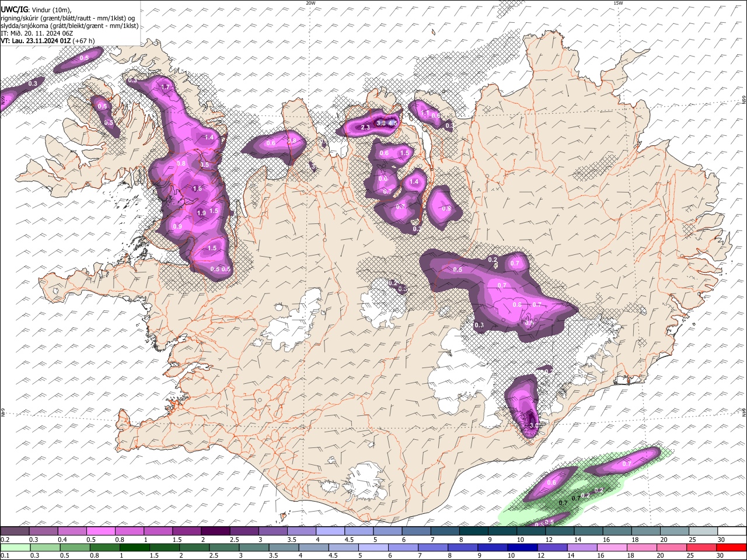Click the bright red swatch above 30 in lower legend row

click(x=731, y=547)
